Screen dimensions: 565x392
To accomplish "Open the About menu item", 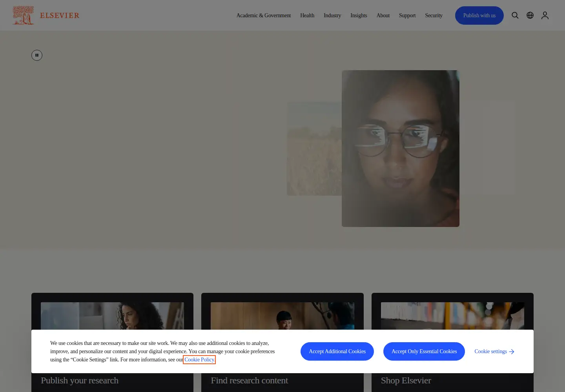I will click(383, 15).
